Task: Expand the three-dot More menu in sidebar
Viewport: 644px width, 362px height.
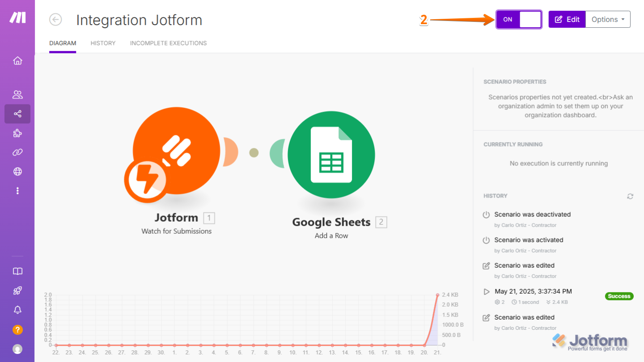Action: coord(17,191)
